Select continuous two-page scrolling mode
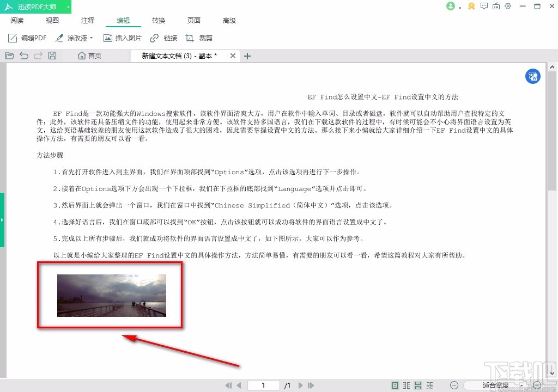The image size is (558, 392). (x=430, y=385)
